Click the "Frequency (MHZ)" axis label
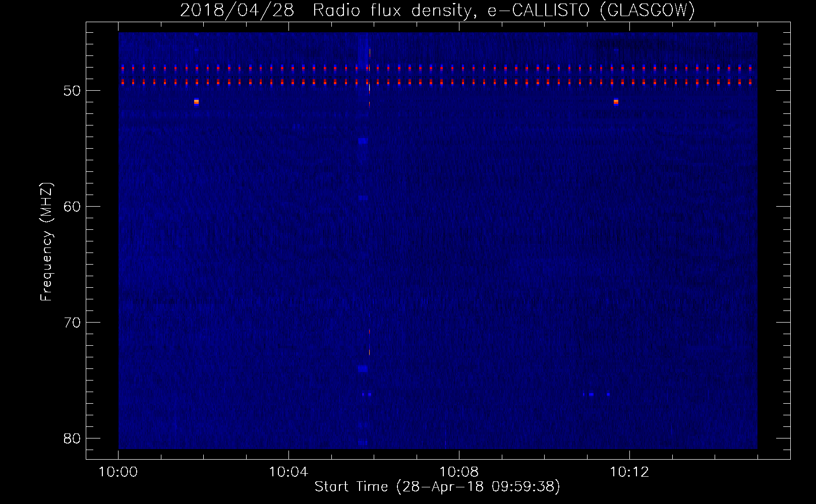The width and height of the screenshot is (816, 504). pyautogui.click(x=46, y=242)
